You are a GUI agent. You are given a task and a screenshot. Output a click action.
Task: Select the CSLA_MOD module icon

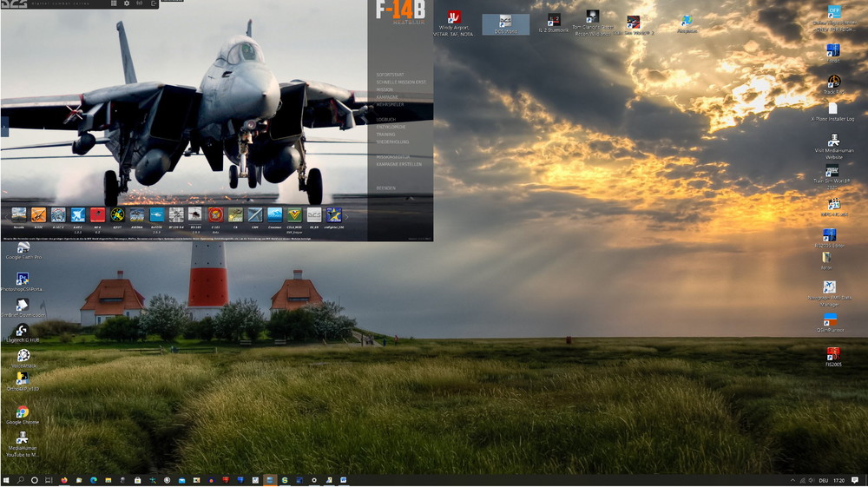(x=294, y=214)
